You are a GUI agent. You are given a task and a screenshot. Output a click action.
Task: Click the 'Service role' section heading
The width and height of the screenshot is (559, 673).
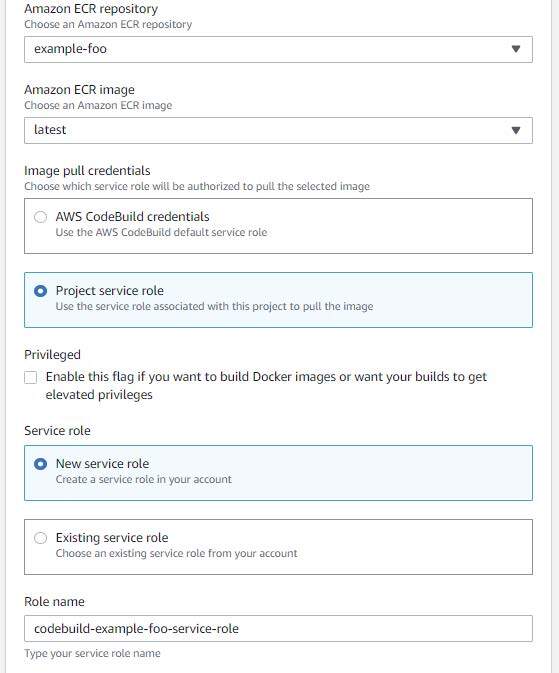pos(57,430)
